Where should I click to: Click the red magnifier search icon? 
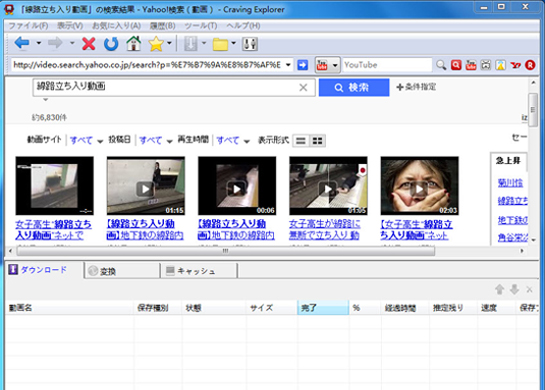pyautogui.click(x=456, y=65)
